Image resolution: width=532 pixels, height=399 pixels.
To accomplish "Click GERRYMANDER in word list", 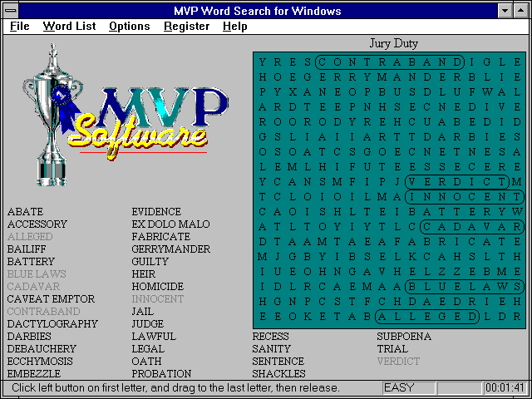I will tap(171, 249).
